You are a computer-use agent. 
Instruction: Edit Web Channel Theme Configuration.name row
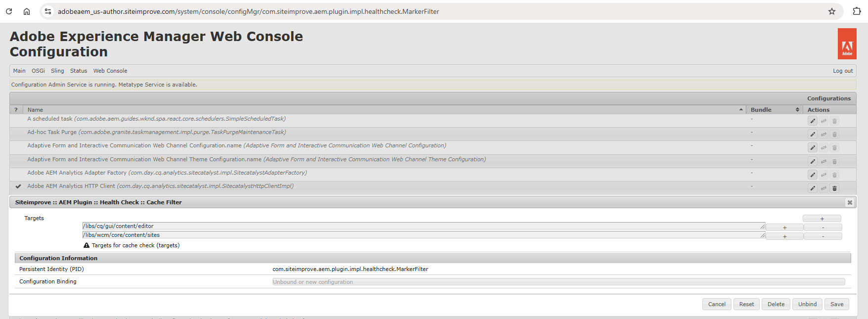(x=813, y=162)
